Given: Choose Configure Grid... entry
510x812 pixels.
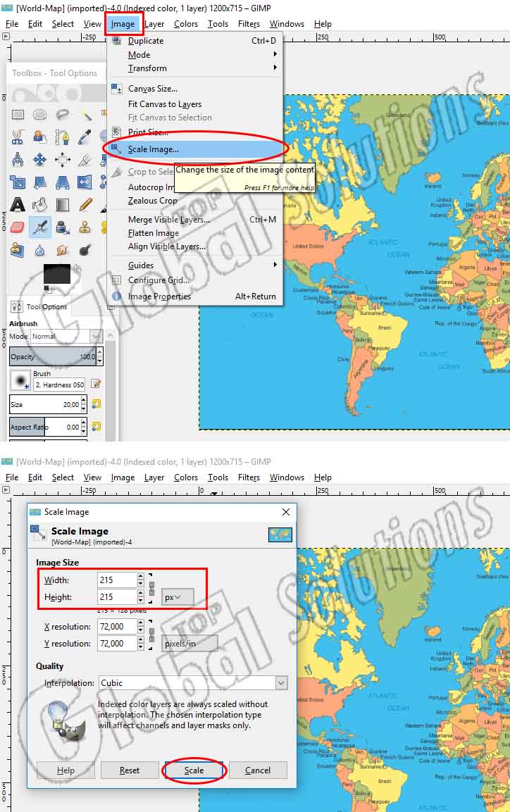Looking at the screenshot, I should click(x=194, y=280).
